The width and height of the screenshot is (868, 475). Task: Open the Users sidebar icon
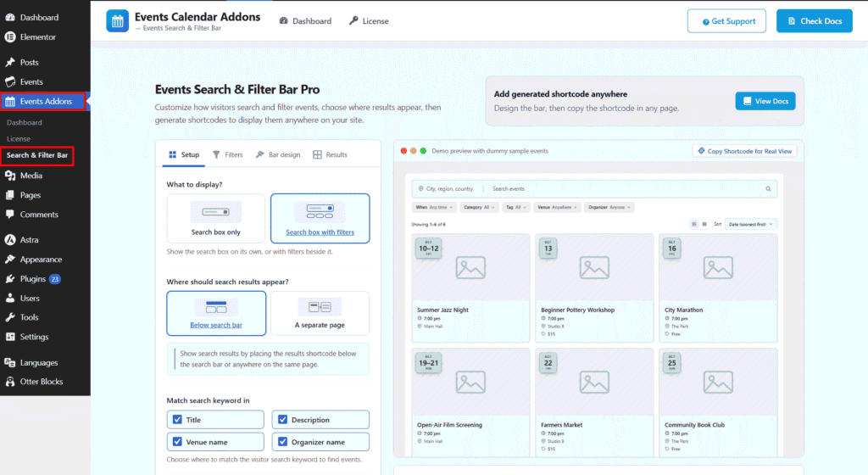(x=10, y=298)
